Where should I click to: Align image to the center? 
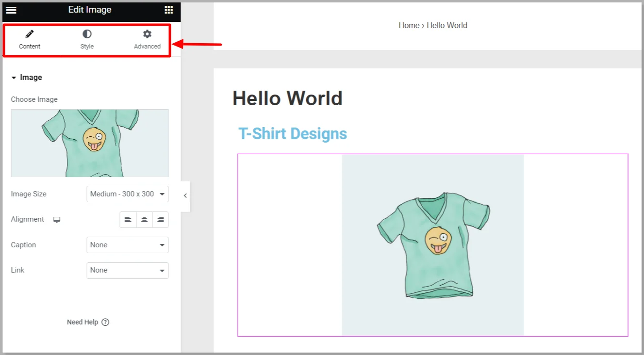click(x=144, y=220)
